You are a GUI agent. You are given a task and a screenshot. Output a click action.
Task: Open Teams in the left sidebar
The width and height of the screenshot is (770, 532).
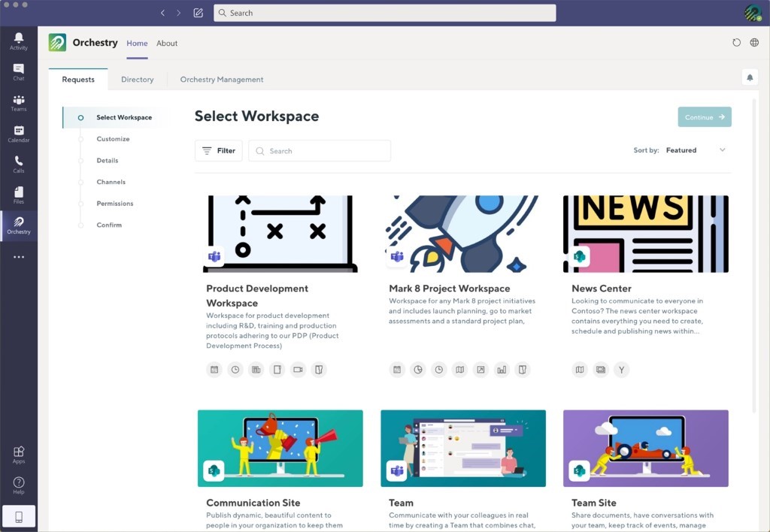pyautogui.click(x=19, y=103)
